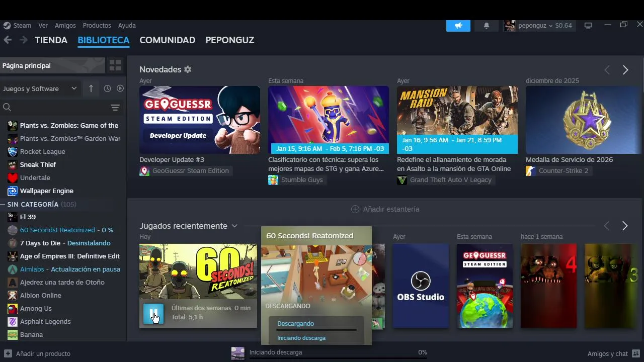Open the notifications bell
Screen dimensions: 644x362
tap(486, 26)
